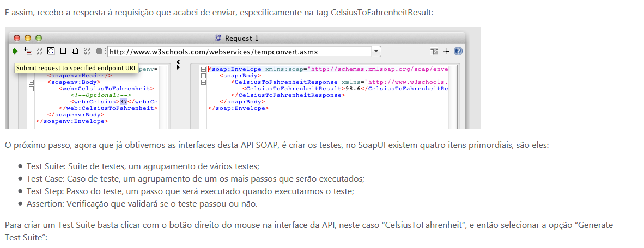Click the green Submit request play icon
Image resolution: width=644 pixels, height=248 pixels.
(x=16, y=51)
